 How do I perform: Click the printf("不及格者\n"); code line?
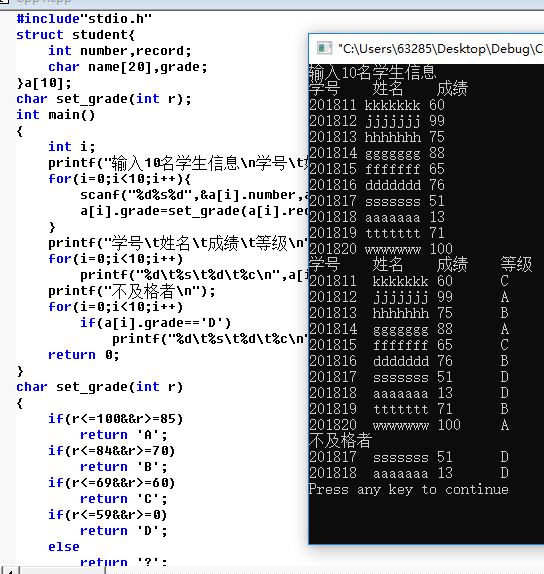[132, 291]
